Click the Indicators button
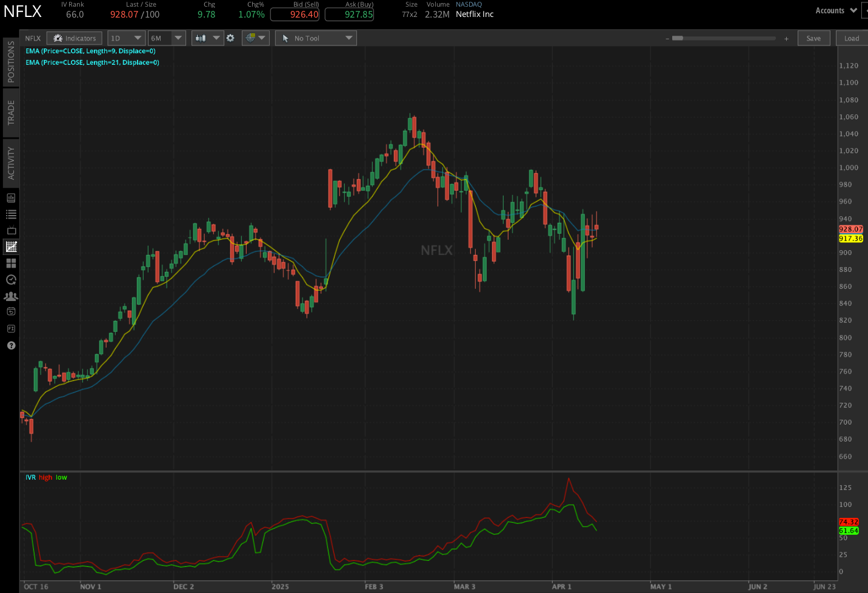 [x=75, y=38]
